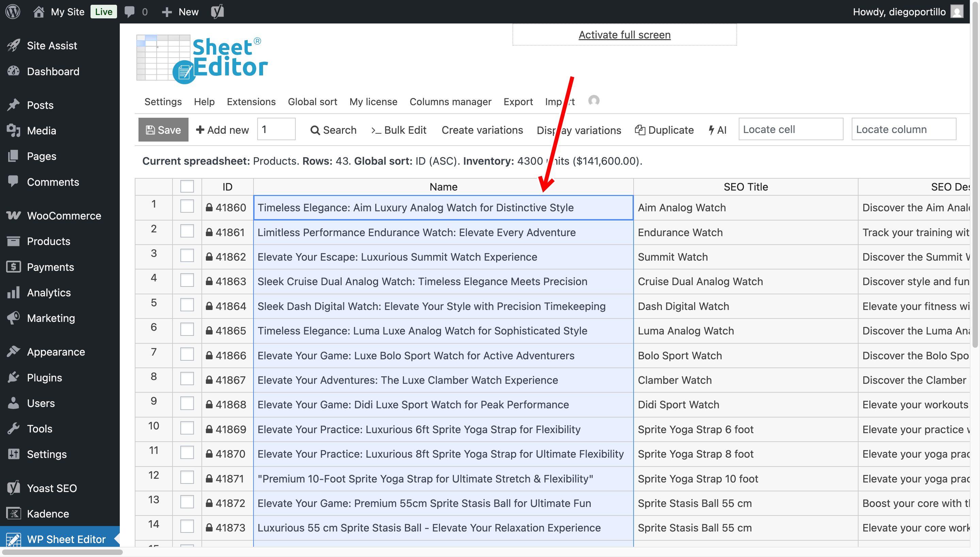Click inside the Locate cell input field

(x=791, y=129)
